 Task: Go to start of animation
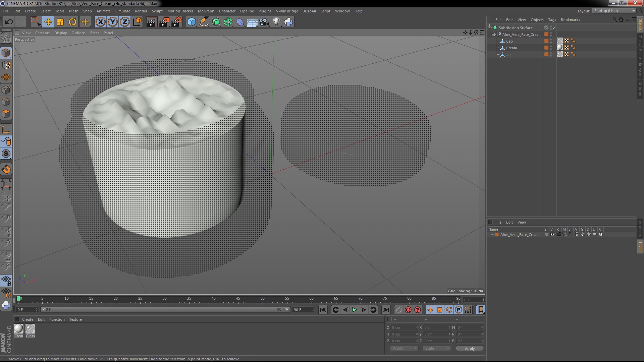[x=323, y=310]
